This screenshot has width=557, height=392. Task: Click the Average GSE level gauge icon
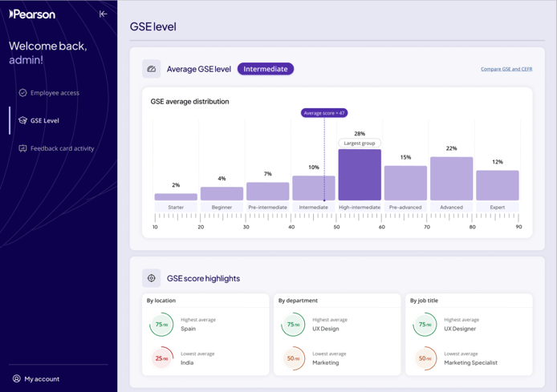152,69
